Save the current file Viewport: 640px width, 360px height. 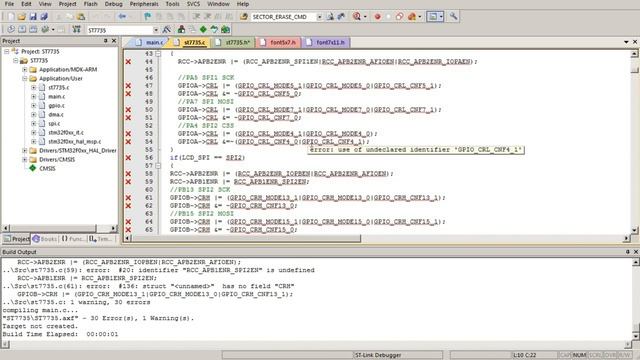point(33,17)
